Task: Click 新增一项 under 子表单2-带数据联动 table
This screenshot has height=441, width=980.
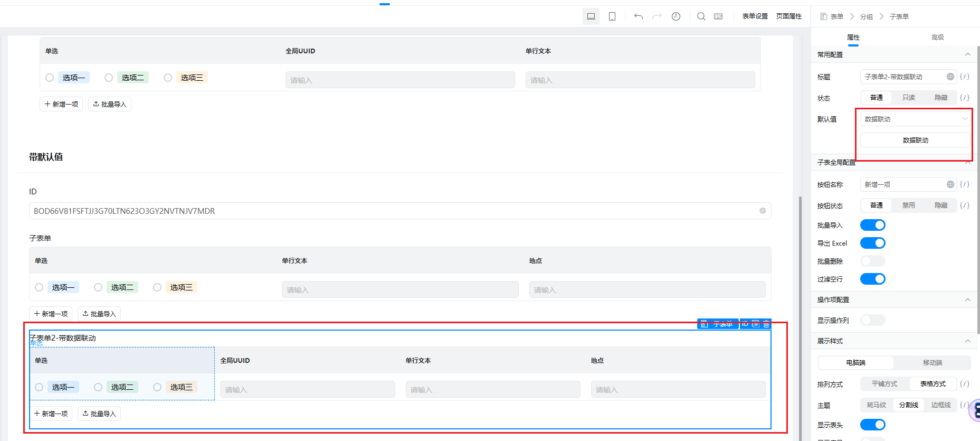Action: tap(51, 414)
